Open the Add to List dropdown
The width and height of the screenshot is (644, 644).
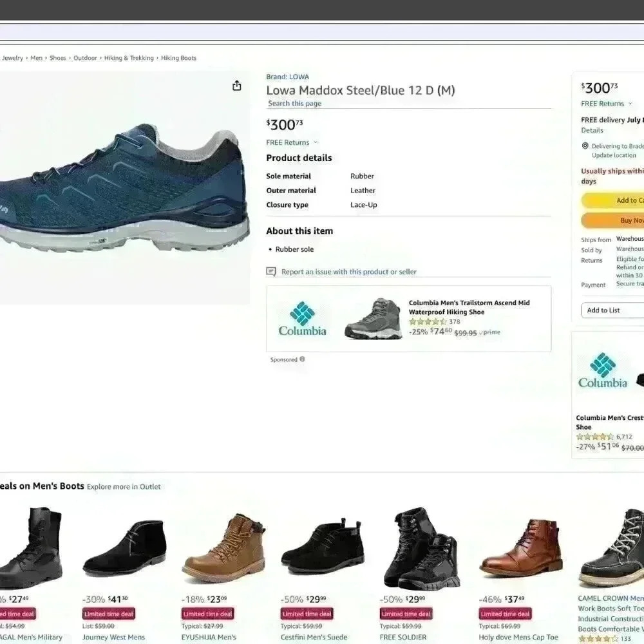coord(612,310)
